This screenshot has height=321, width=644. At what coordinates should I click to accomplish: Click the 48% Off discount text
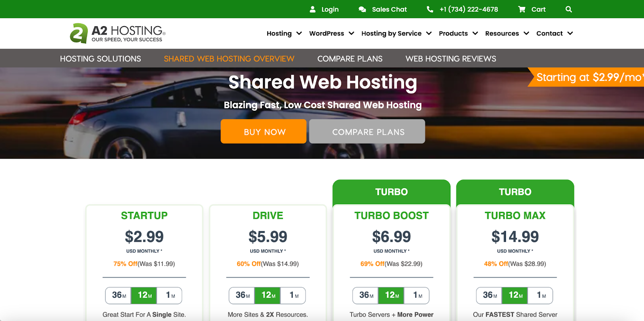click(x=496, y=264)
